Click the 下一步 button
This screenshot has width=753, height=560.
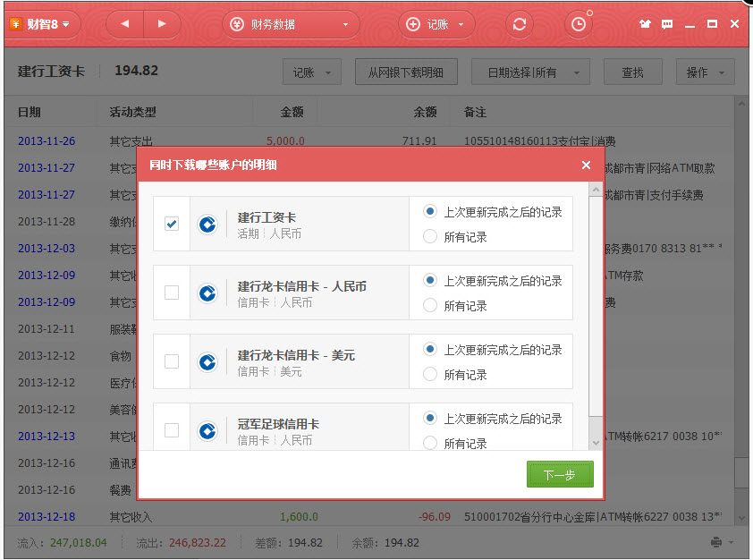coord(560,475)
